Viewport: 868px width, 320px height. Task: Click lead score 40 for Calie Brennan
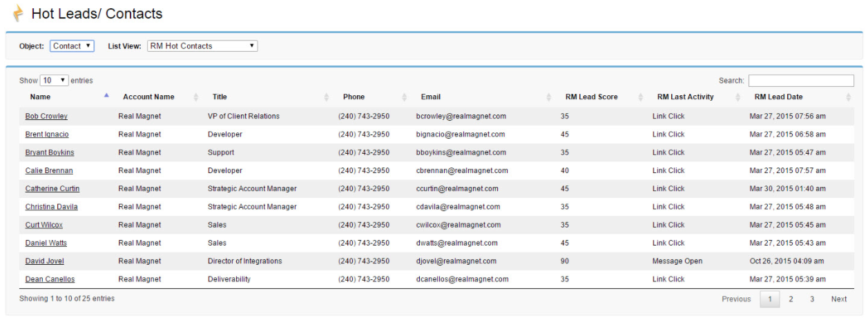[565, 170]
